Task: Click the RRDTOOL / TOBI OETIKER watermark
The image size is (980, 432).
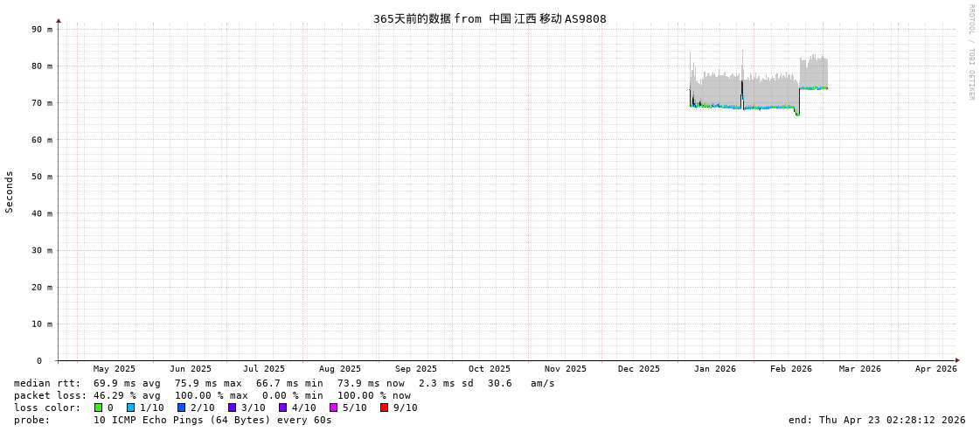Action: coord(970,52)
